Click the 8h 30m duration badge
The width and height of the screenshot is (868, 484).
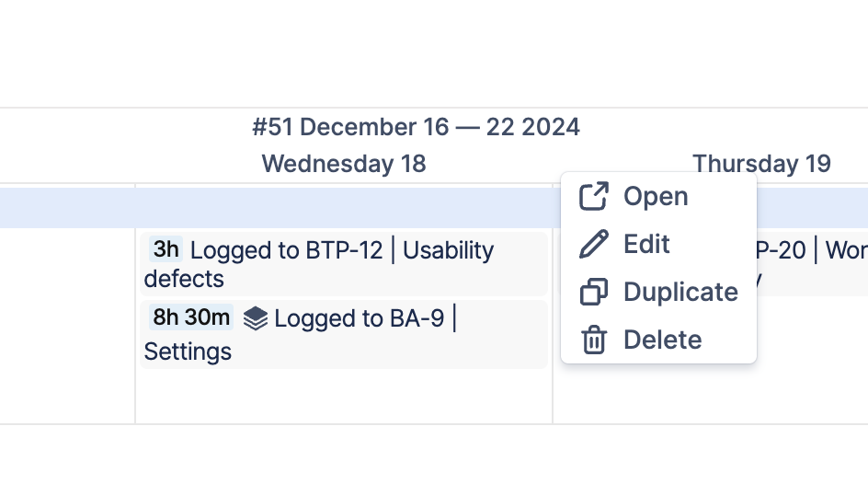click(x=191, y=317)
